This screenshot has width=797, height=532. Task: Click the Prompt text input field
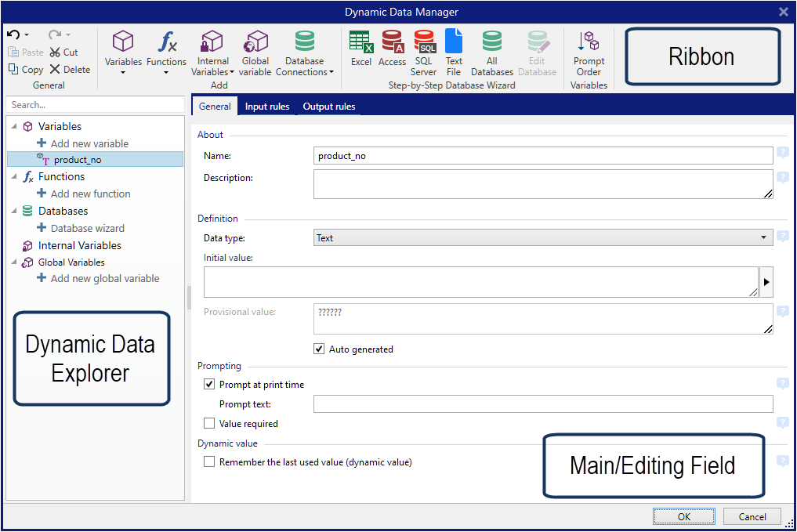pyautogui.click(x=542, y=404)
